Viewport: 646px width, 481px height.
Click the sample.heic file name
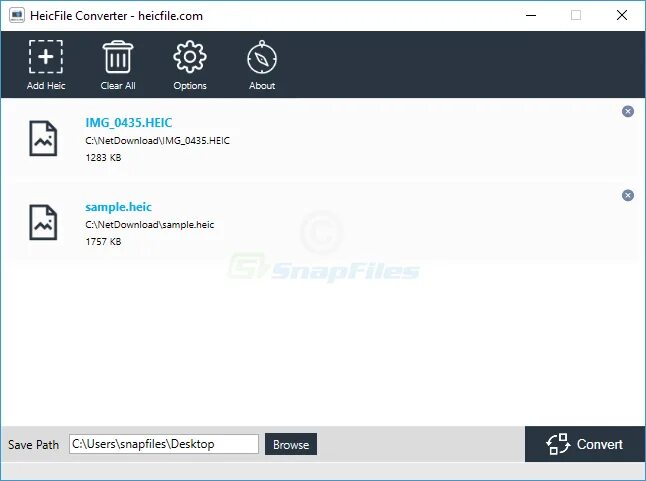point(118,207)
